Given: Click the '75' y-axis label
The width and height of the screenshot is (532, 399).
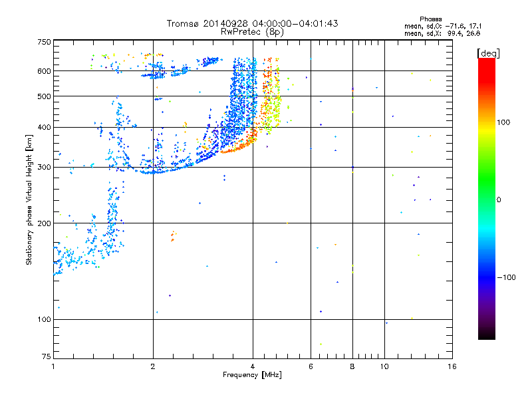Looking at the screenshot, I should [x=47, y=356].
